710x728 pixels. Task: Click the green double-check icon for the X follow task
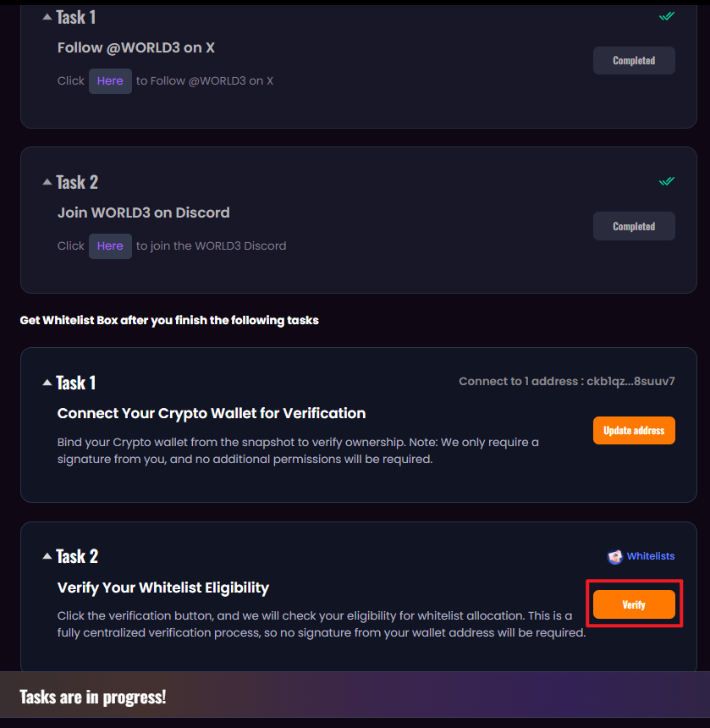667,16
